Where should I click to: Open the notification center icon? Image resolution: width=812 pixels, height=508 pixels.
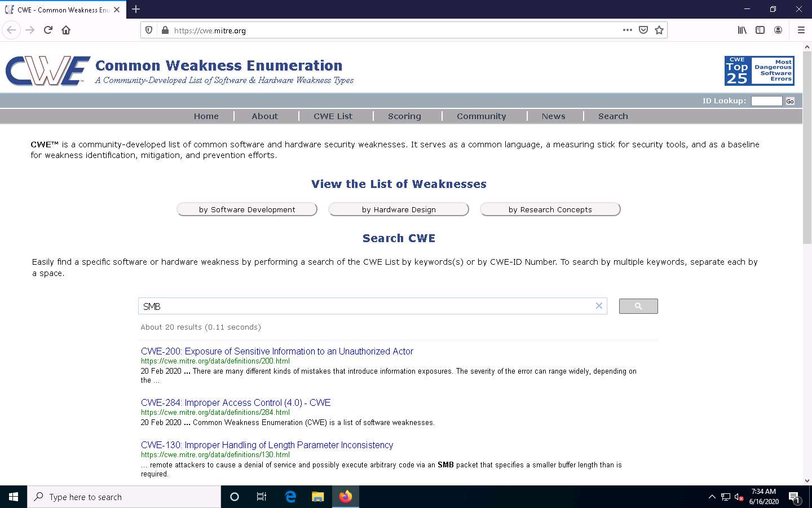[795, 497]
